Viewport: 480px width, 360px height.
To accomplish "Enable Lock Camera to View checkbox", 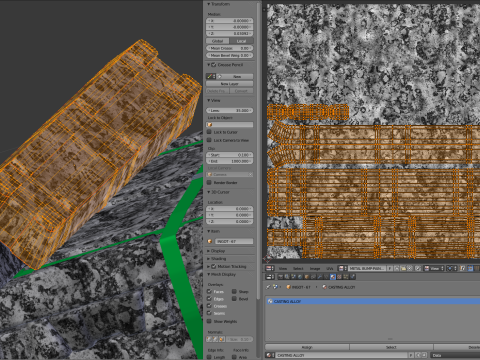I will pos(209,140).
